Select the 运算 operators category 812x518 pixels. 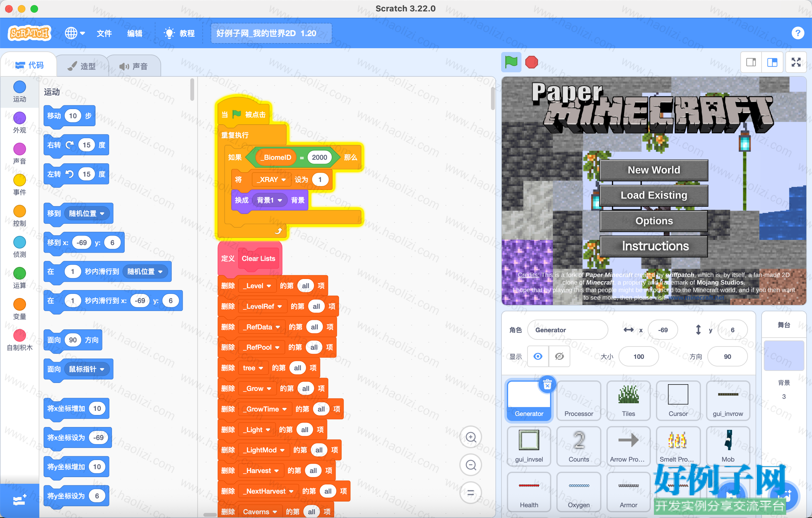coord(20,278)
